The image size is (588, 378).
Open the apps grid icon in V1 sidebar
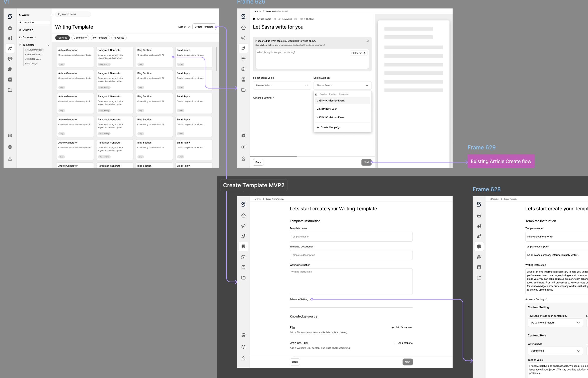click(10, 135)
